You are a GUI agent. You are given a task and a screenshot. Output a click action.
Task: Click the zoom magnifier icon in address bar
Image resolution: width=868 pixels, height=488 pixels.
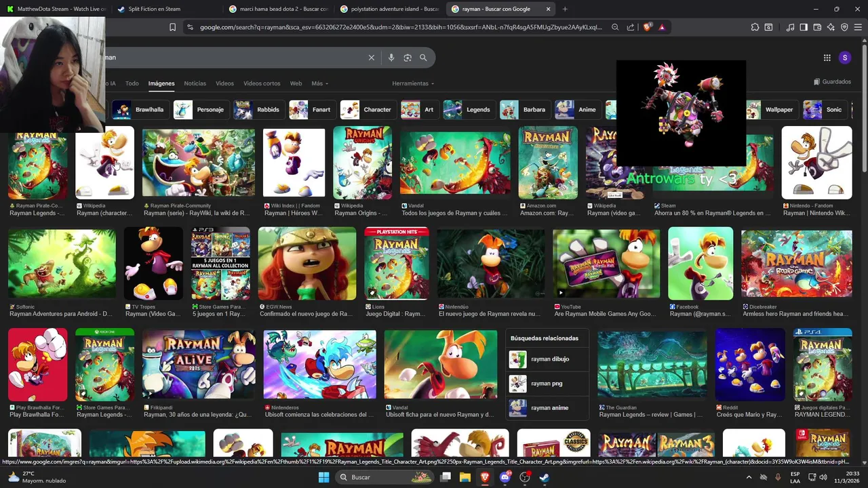coord(615,27)
